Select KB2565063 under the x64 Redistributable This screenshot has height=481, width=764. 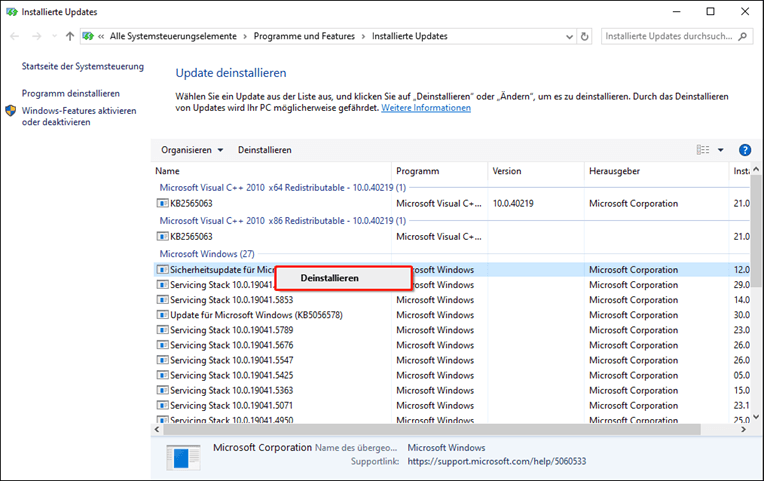coord(191,203)
